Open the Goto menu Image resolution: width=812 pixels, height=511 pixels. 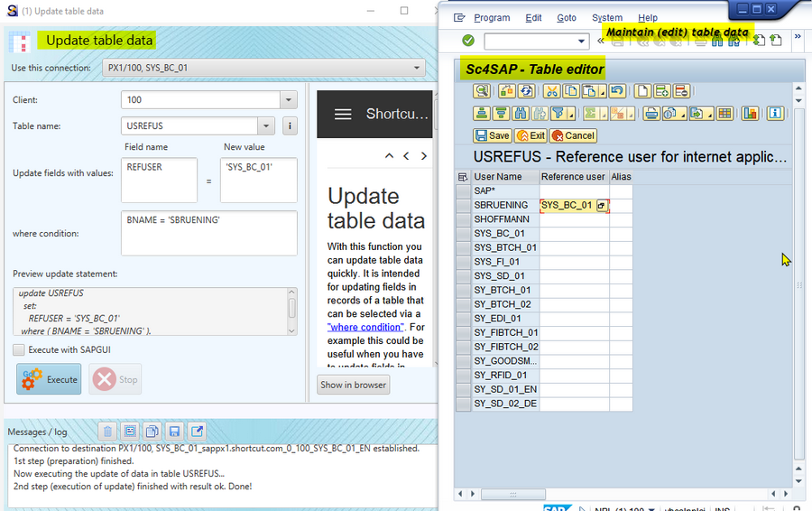pyautogui.click(x=566, y=17)
